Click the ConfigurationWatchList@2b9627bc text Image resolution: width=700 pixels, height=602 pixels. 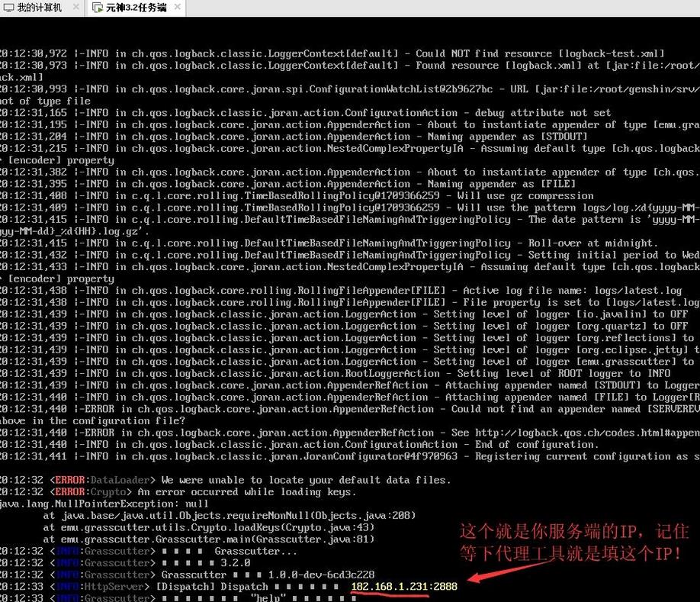click(x=401, y=89)
